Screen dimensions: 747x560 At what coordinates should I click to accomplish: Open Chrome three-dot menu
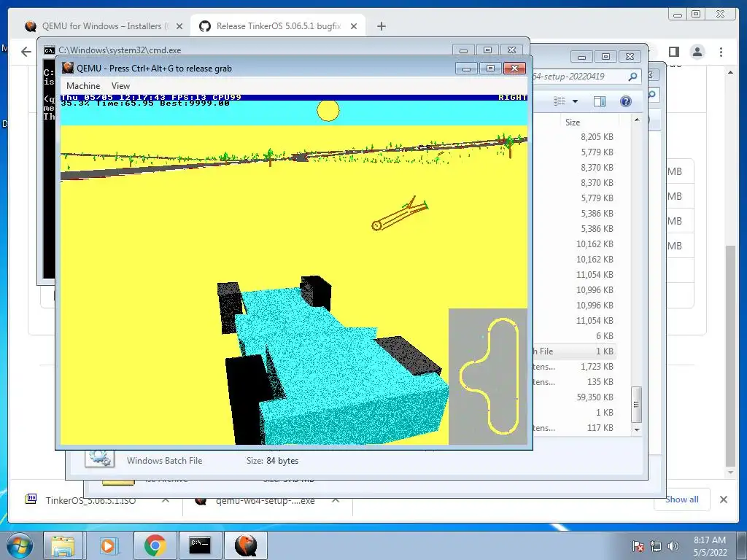[721, 52]
